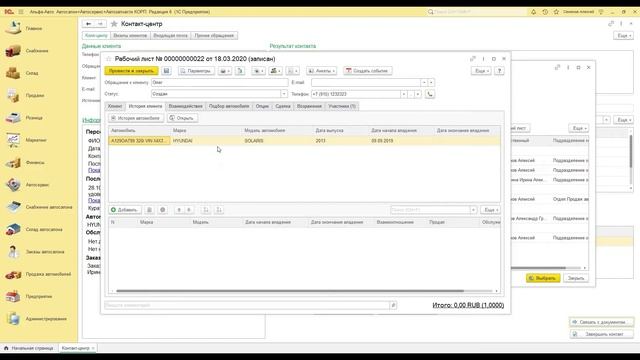
Task: Click the Итого: 0,00 RUB link
Action: tap(468, 305)
